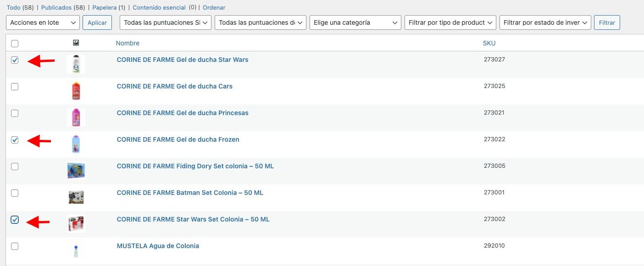
Task: Check Gel de ducha Cars checkbox
Action: 15,87
